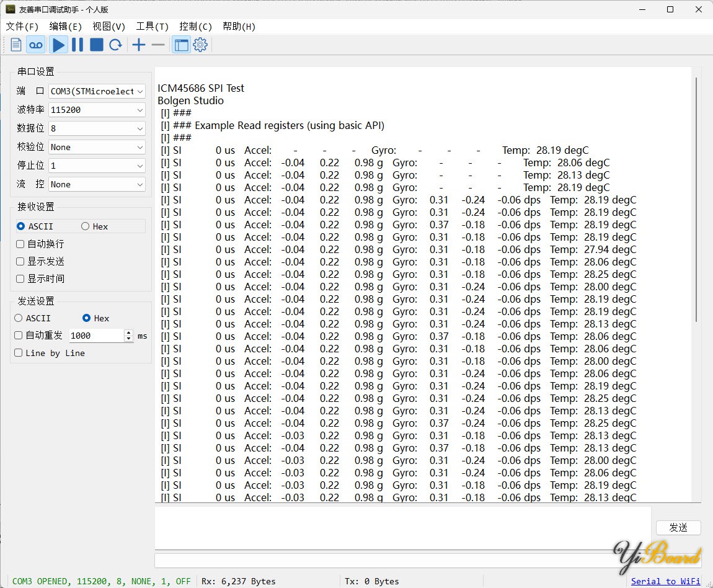Decrease resend interval with down arrow
This screenshot has width=713, height=588.
pyautogui.click(x=129, y=339)
